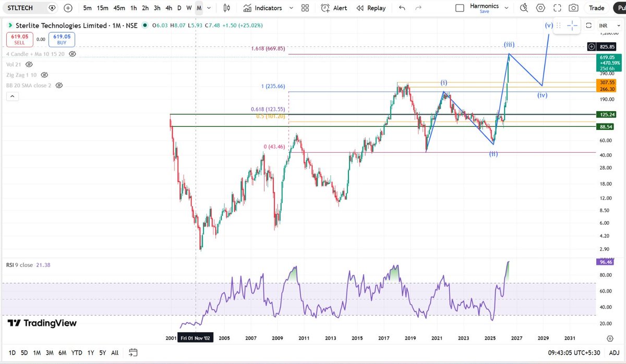The image size is (626, 364).
Task: Select the 15m timeframe
Action: point(103,8)
